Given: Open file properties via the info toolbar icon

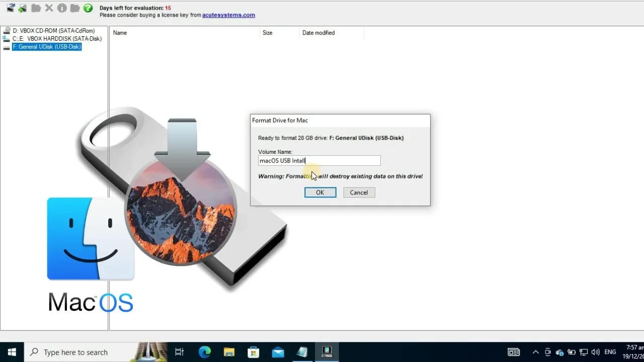Looking at the screenshot, I should (62, 8).
